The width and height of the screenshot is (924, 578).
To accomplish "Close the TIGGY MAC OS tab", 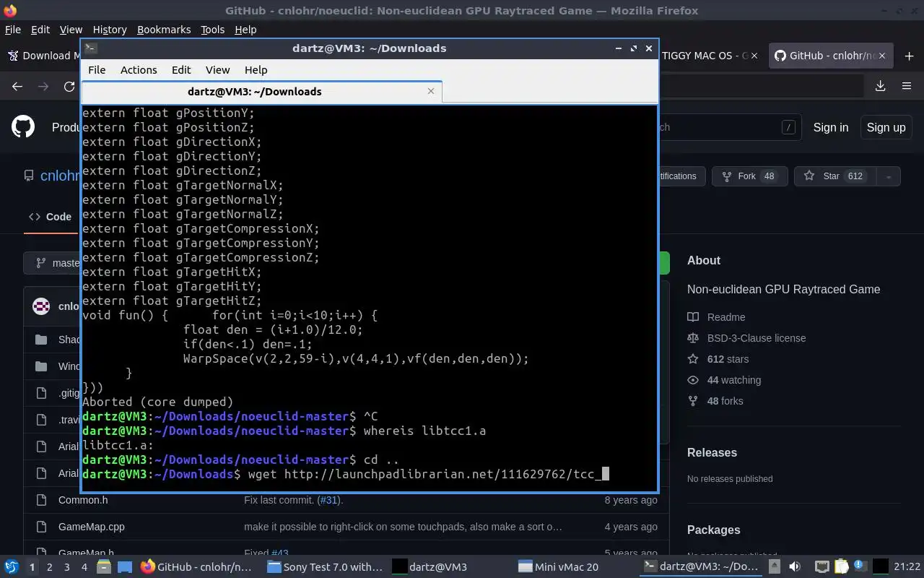I will 755,56.
